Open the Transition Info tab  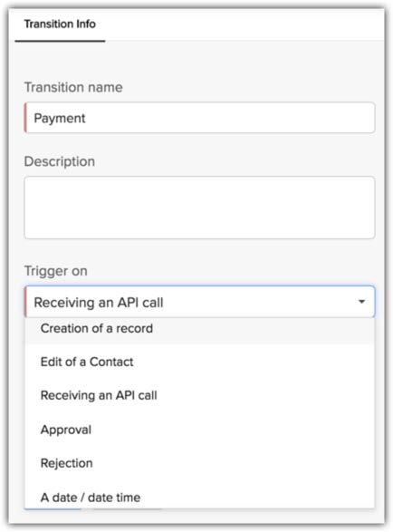pos(60,24)
